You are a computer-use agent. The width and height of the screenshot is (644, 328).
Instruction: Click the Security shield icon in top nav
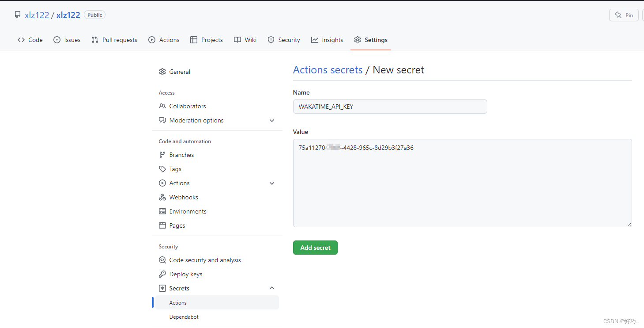point(271,40)
